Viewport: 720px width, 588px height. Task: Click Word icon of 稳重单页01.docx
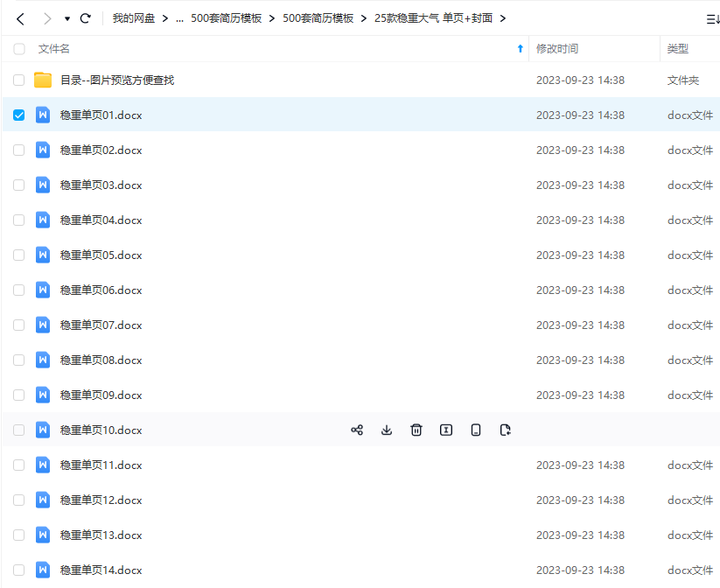coord(43,115)
